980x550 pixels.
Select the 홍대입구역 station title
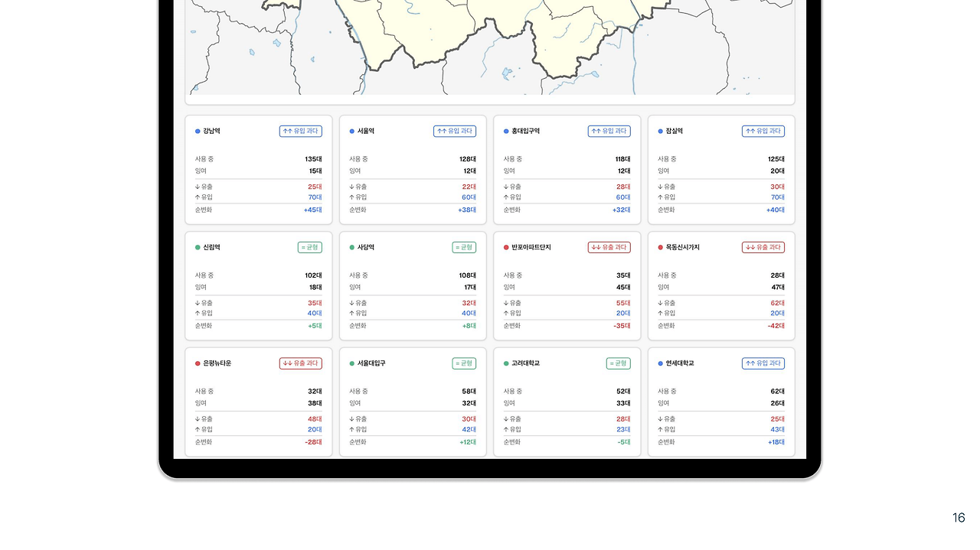coord(526,132)
